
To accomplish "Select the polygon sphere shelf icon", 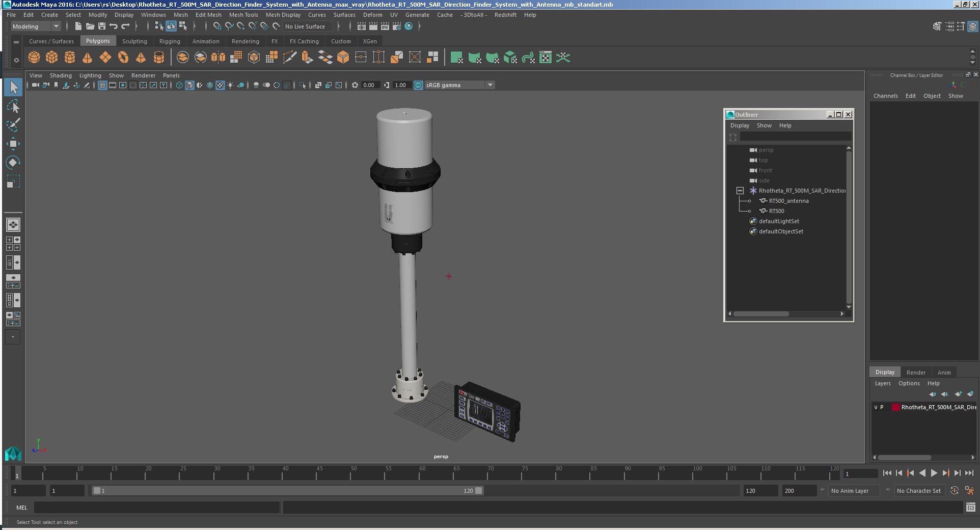I will [34, 58].
